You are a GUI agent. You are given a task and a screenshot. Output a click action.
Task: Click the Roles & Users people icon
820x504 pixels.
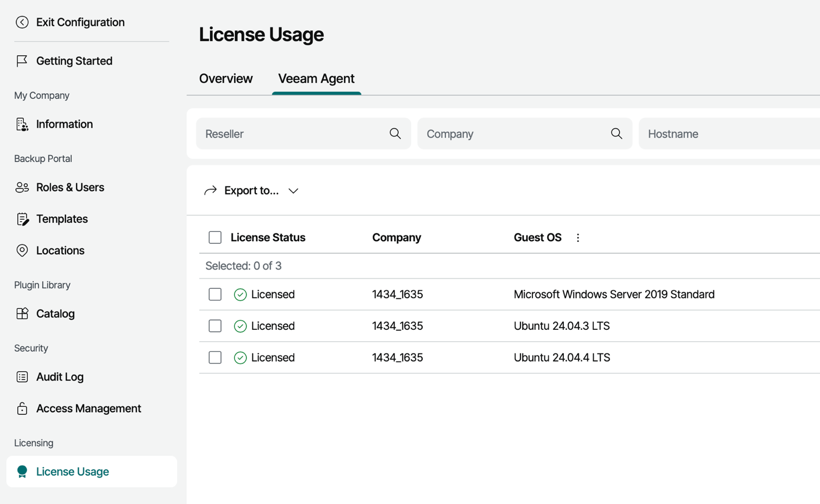[22, 187]
